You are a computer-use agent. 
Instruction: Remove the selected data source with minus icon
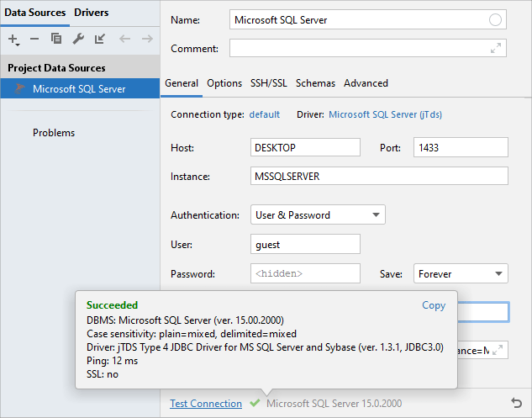click(34, 39)
